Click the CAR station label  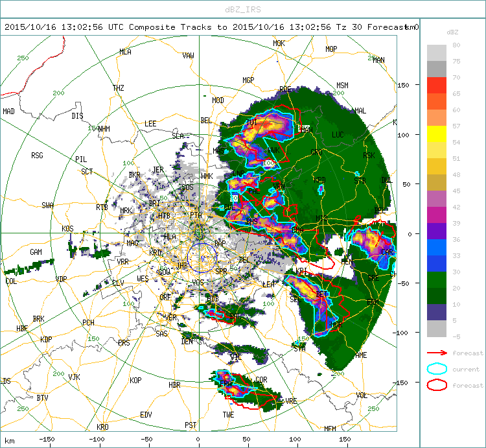(387, 252)
